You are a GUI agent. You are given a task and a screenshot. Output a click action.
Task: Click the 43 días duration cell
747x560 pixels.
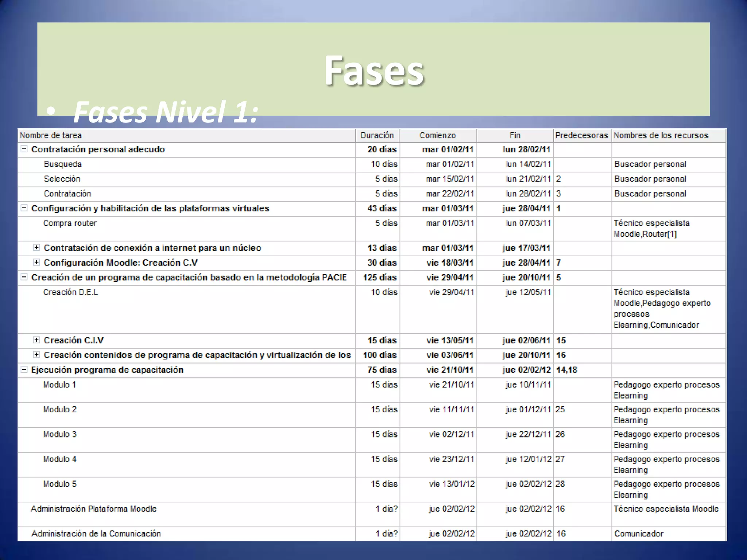click(x=378, y=209)
